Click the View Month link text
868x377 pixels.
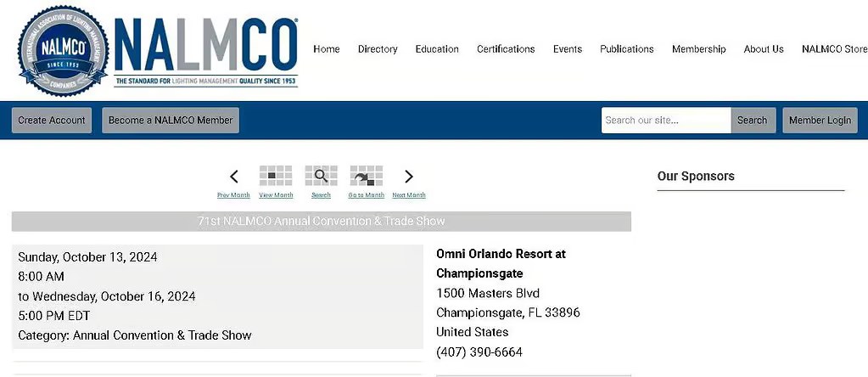click(x=276, y=194)
